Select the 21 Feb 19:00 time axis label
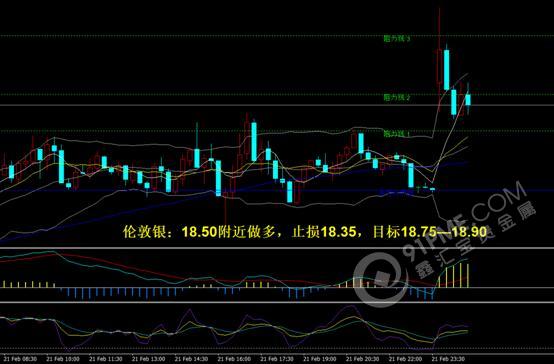This screenshot has width=554, height=364. tap(320, 359)
